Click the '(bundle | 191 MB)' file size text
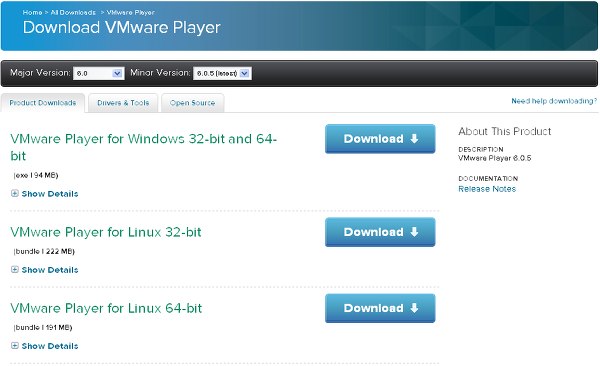 click(43, 328)
